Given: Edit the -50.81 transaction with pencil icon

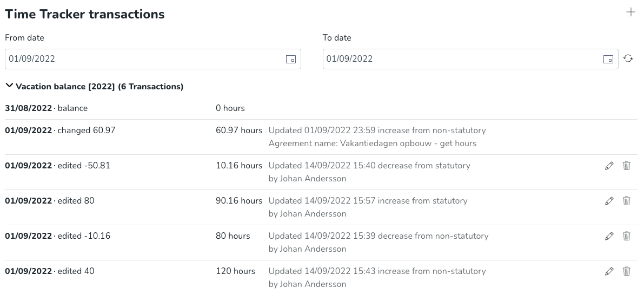Looking at the screenshot, I should tap(609, 166).
